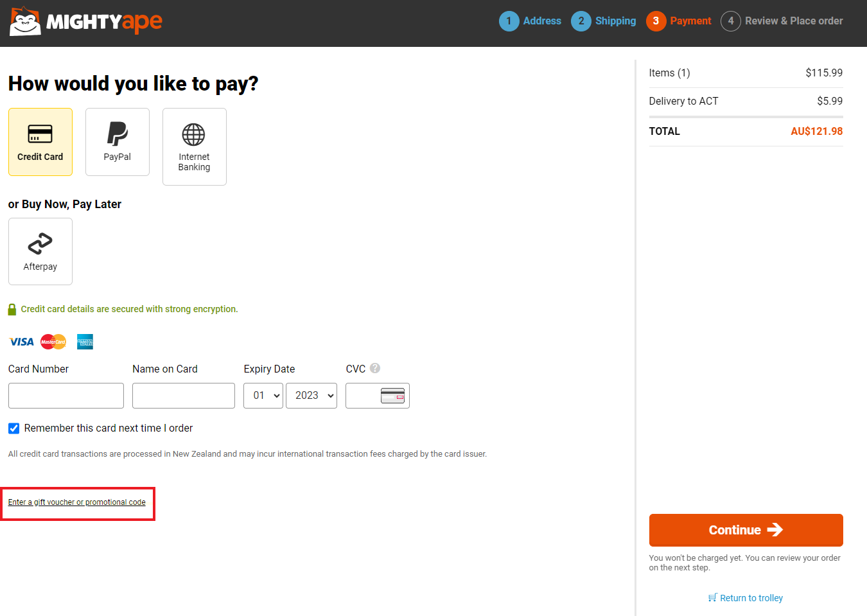Open the expiry month dropdown
867x616 pixels.
click(263, 396)
